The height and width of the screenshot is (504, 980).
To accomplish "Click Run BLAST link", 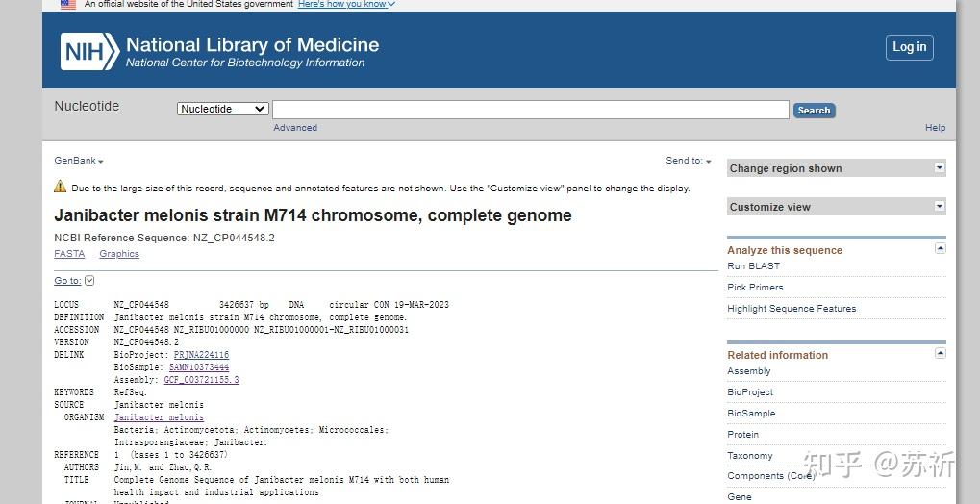I will click(x=754, y=266).
